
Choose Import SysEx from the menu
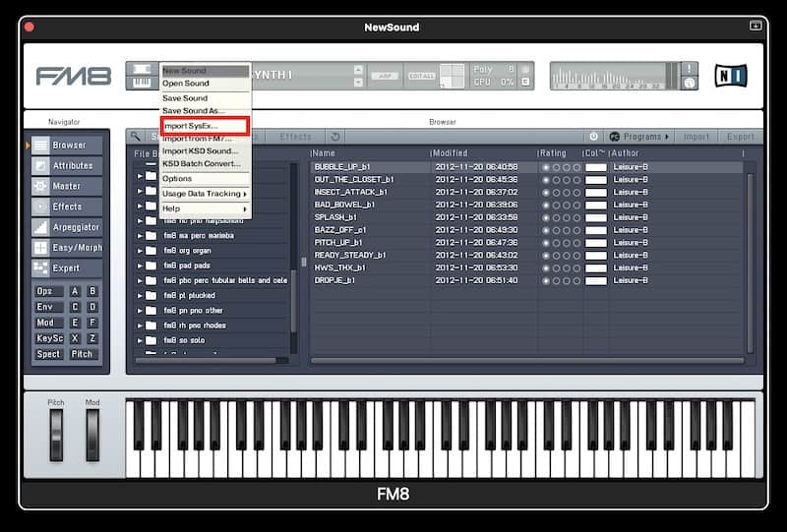205,126
